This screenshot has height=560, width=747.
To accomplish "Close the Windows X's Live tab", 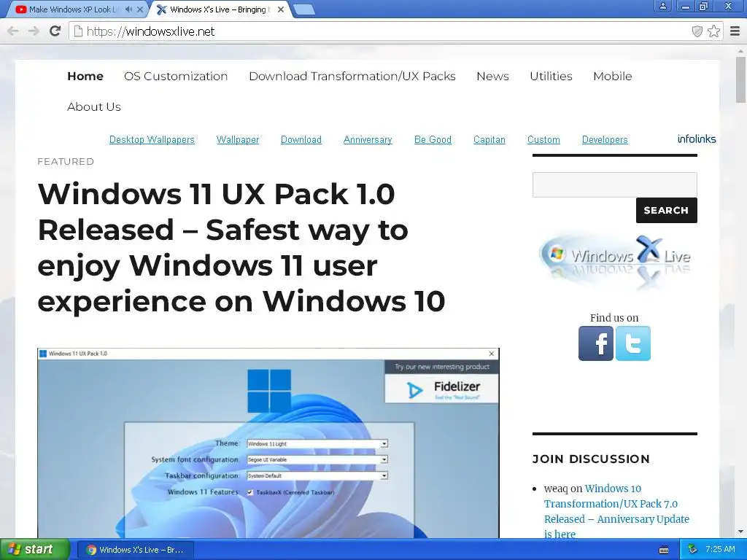I will coord(281,9).
